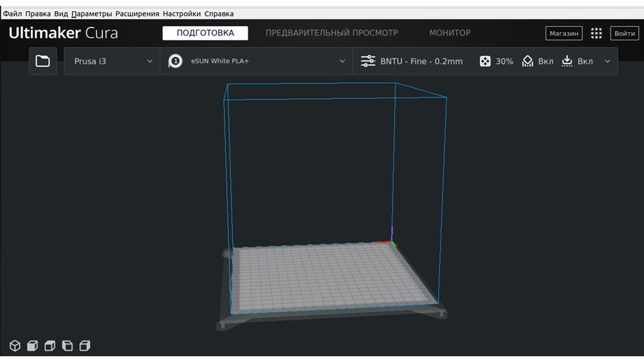This screenshot has height=362, width=644.
Task: Click the support structure icon
Action: pyautogui.click(x=527, y=61)
